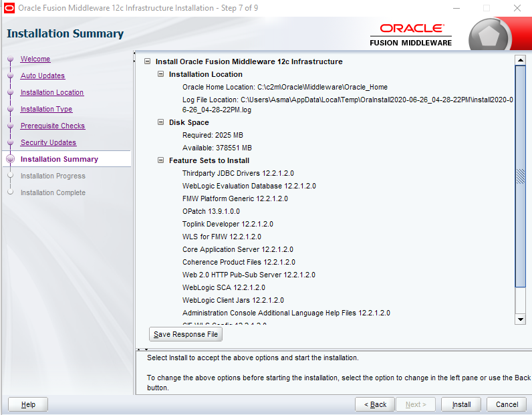Select WLS for FMW 12.2.1.2.0 row
This screenshot has width=532, height=415.
pos(222,237)
